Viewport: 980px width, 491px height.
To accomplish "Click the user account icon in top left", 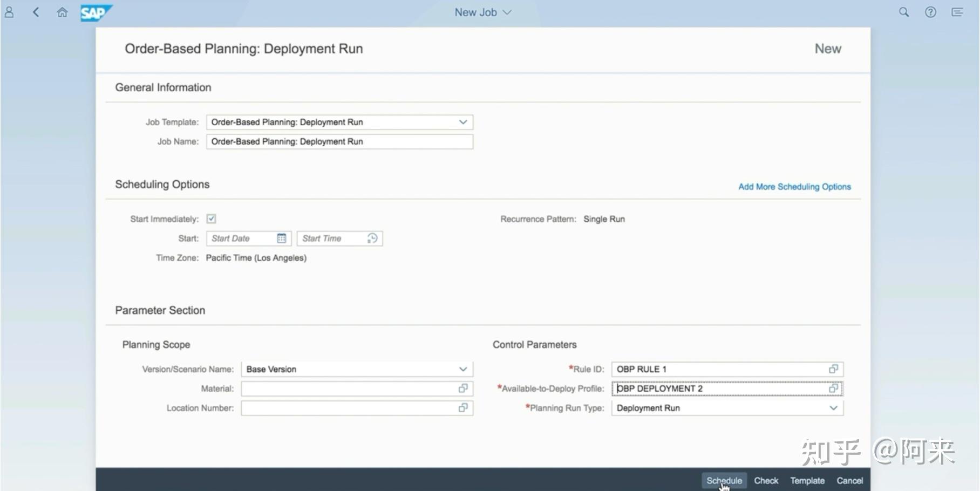I will click(9, 12).
